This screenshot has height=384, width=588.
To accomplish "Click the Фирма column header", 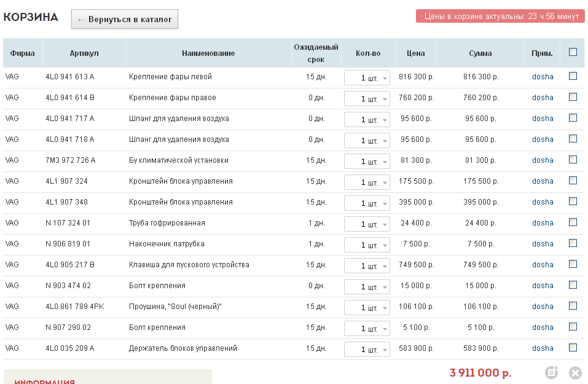I will tap(22, 53).
